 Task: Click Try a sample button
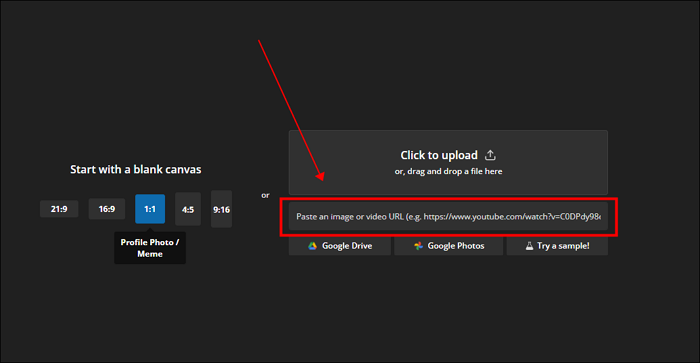[557, 246]
